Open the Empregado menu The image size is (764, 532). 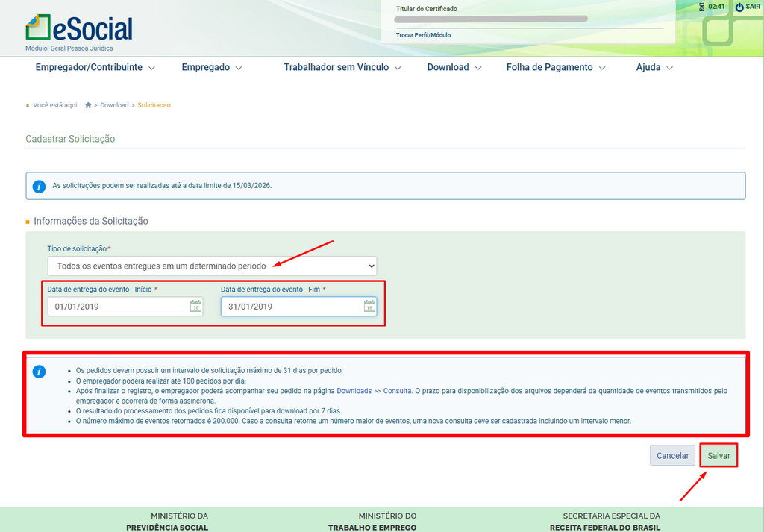(212, 67)
